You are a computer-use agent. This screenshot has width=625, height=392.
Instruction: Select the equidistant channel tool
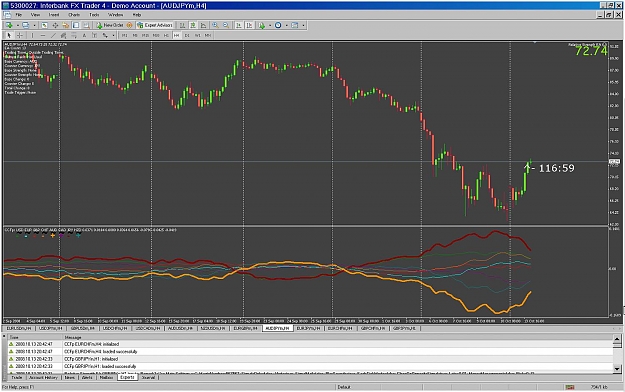click(x=63, y=35)
